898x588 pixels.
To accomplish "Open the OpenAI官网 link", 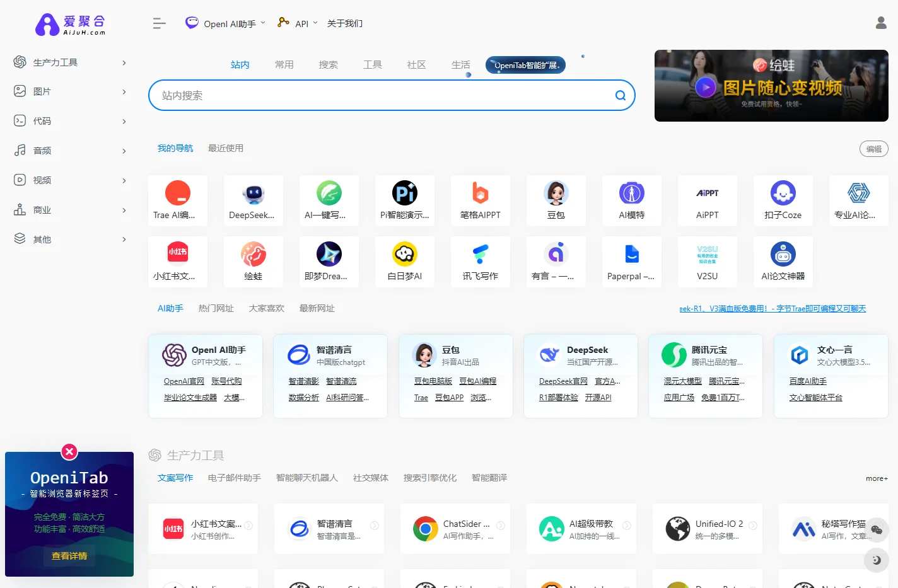I will click(x=184, y=381).
